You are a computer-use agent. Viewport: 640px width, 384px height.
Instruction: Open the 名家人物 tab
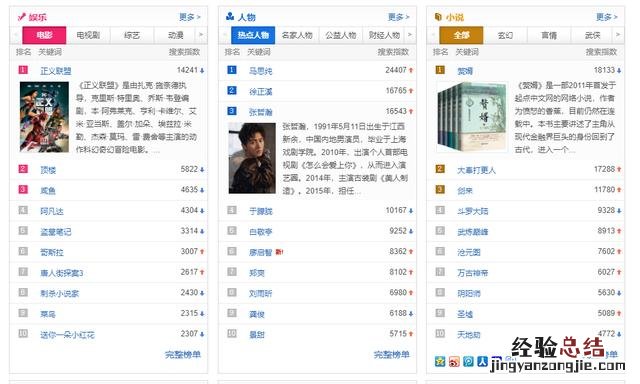pyautogui.click(x=297, y=36)
